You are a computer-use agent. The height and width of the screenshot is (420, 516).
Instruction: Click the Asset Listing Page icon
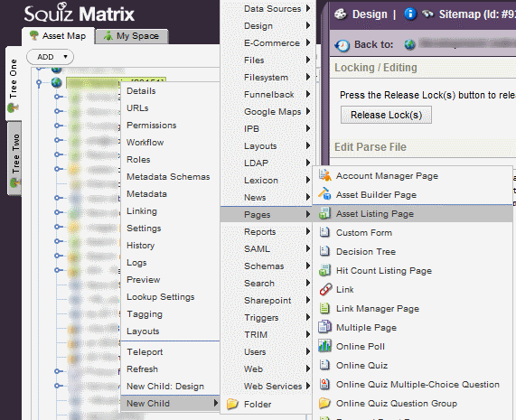(324, 213)
